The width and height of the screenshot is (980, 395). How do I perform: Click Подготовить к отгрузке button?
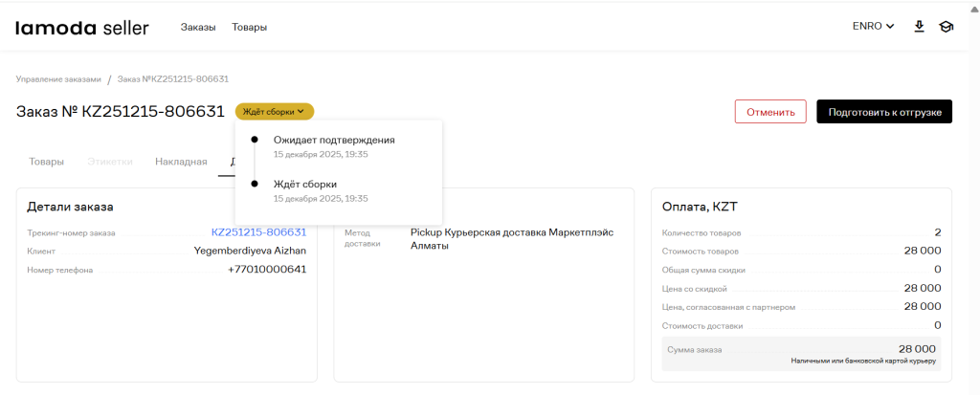point(883,112)
